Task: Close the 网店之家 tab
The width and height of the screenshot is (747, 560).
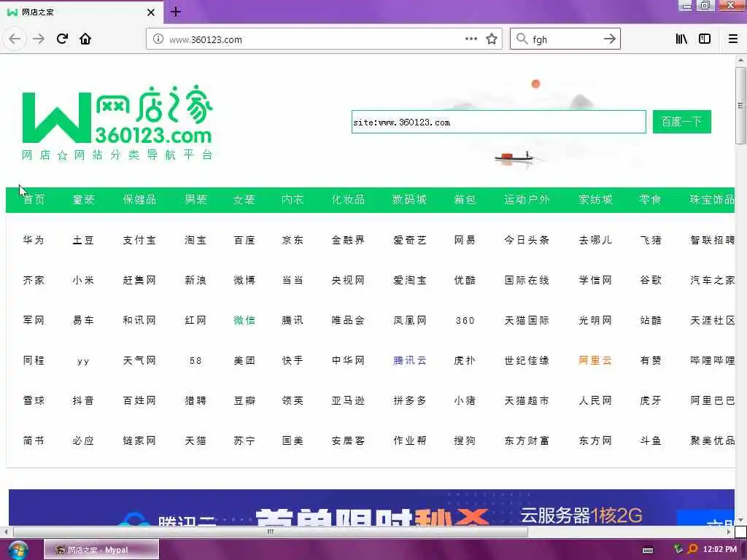Action: [150, 12]
